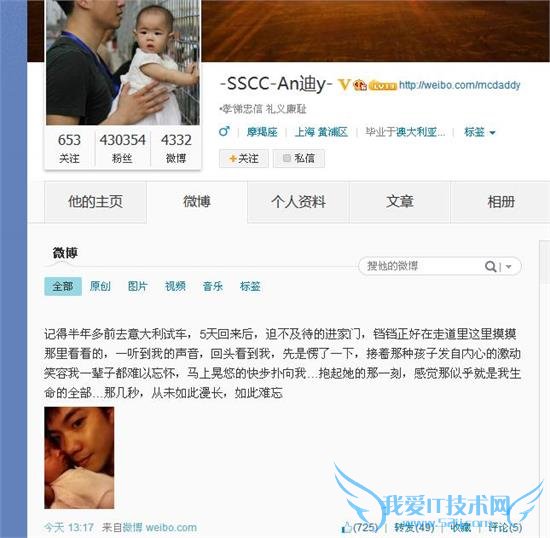Filter posts by 原创

100,286
